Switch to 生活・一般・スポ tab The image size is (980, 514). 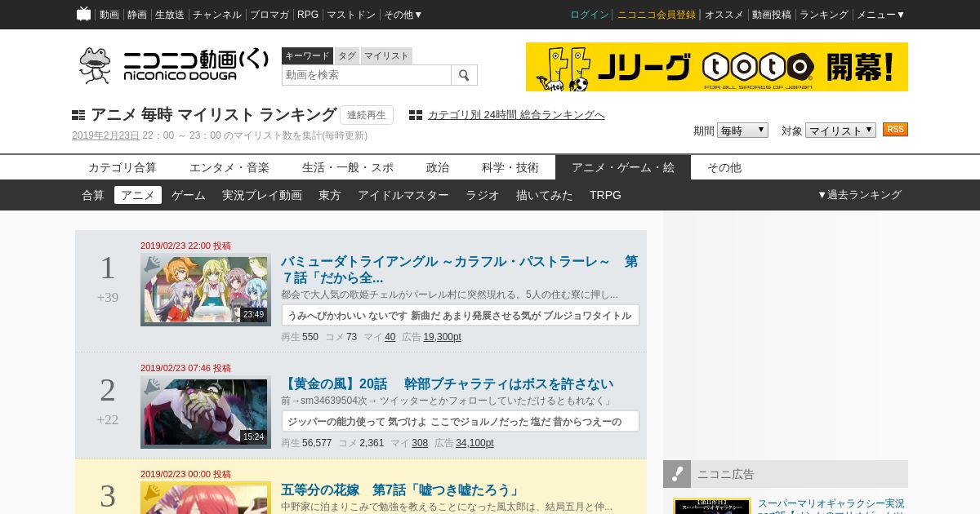click(348, 167)
